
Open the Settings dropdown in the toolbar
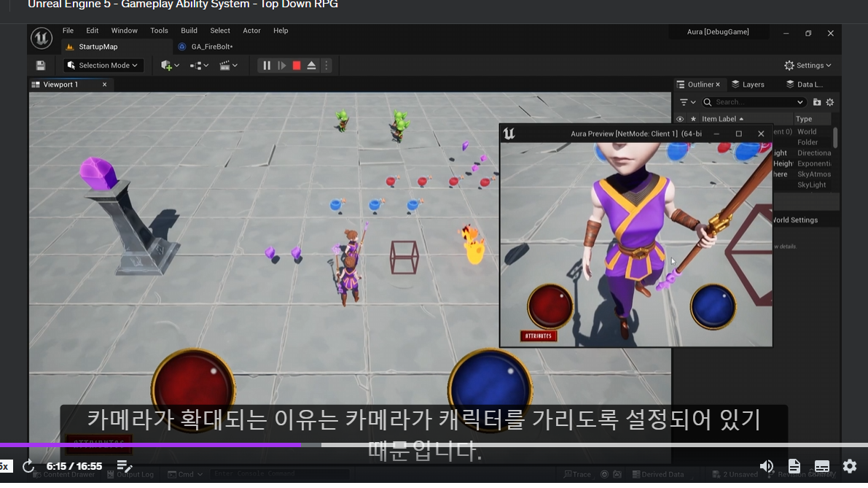click(808, 66)
